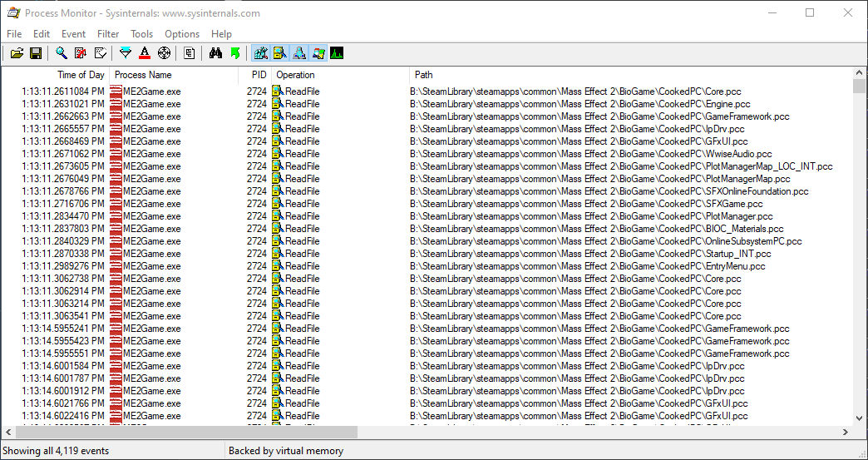
Task: Select the BIOC_Materials.pcc row
Action: tap(427, 229)
